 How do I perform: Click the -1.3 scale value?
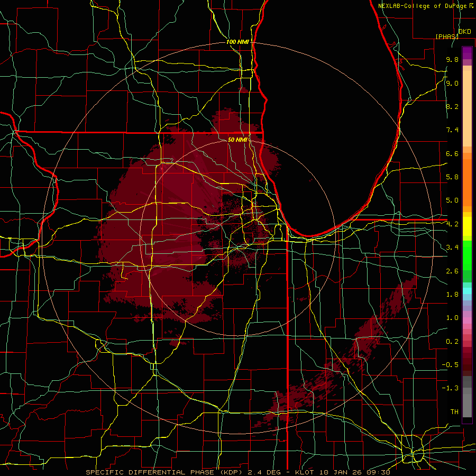(450, 388)
